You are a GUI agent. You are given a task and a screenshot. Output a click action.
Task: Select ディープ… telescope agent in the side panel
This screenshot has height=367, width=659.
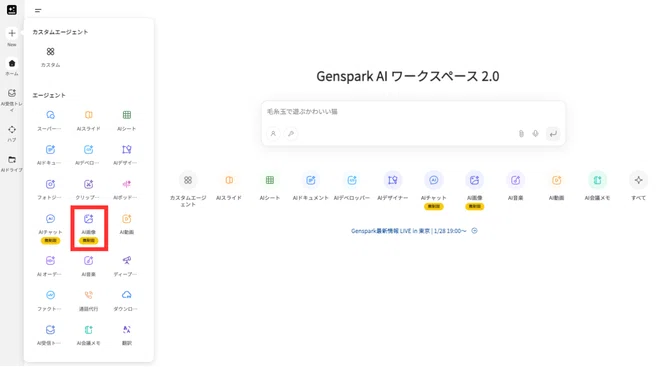tap(127, 266)
